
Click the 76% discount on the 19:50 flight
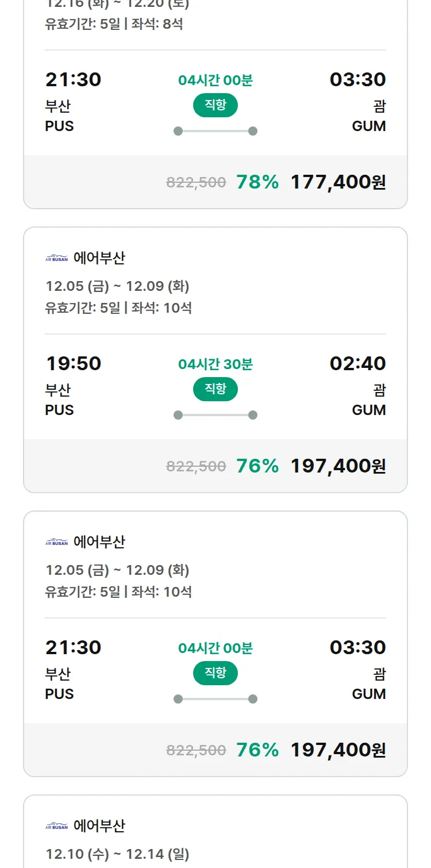(257, 466)
